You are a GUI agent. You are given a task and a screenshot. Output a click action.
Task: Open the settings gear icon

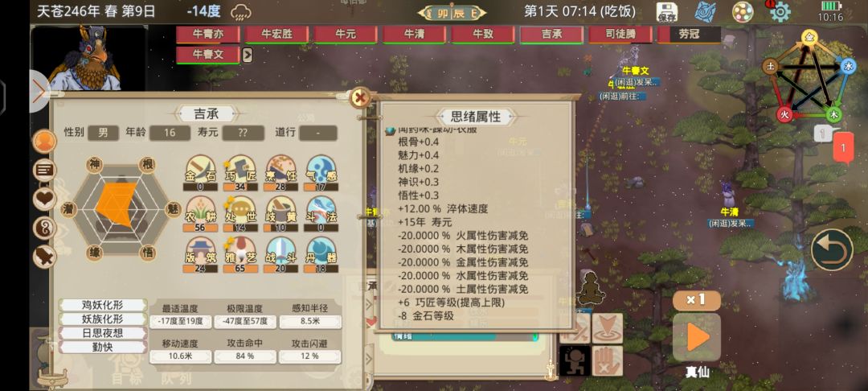click(780, 11)
